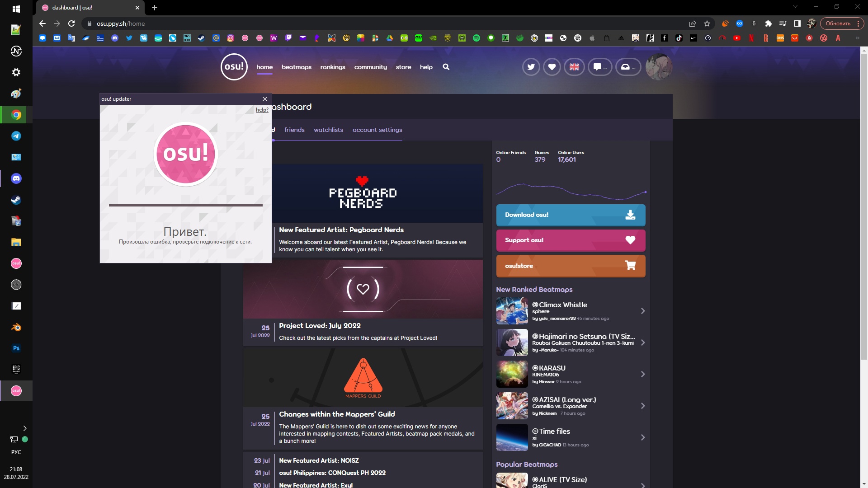Expand Climax Whistle beatmap chevron
868x488 pixels.
point(643,311)
